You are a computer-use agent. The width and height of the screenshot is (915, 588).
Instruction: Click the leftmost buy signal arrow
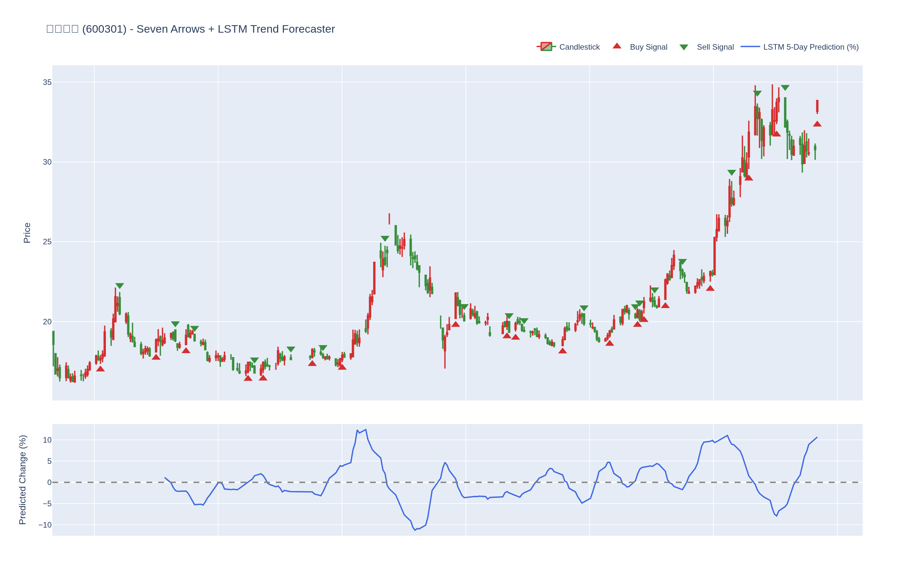click(100, 369)
